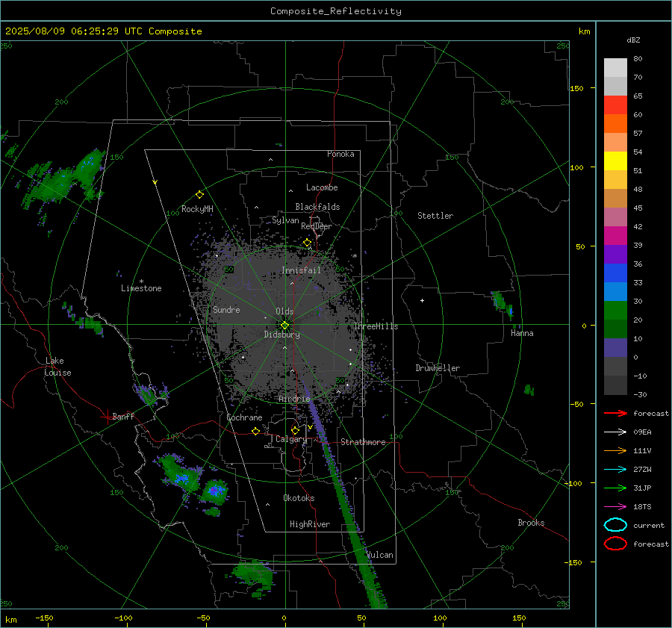
Task: Select the cyan 27ZW arrow legend icon
Action: [x=615, y=470]
